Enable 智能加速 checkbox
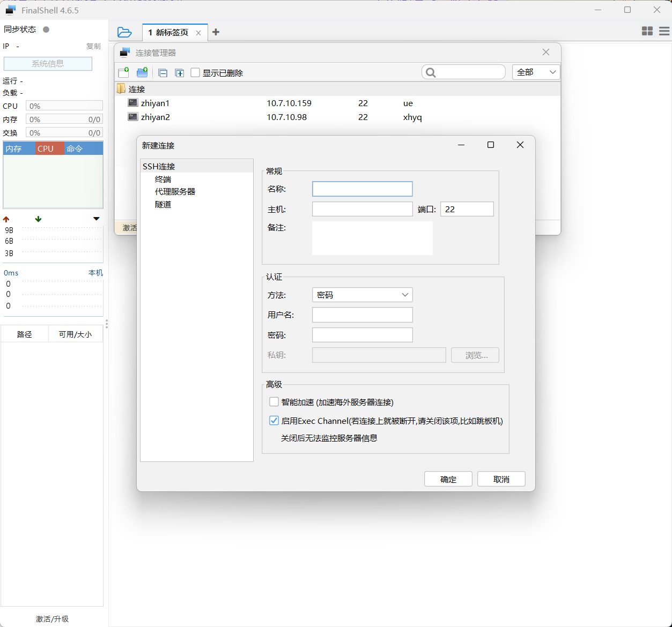Image resolution: width=672 pixels, height=627 pixels. point(274,402)
